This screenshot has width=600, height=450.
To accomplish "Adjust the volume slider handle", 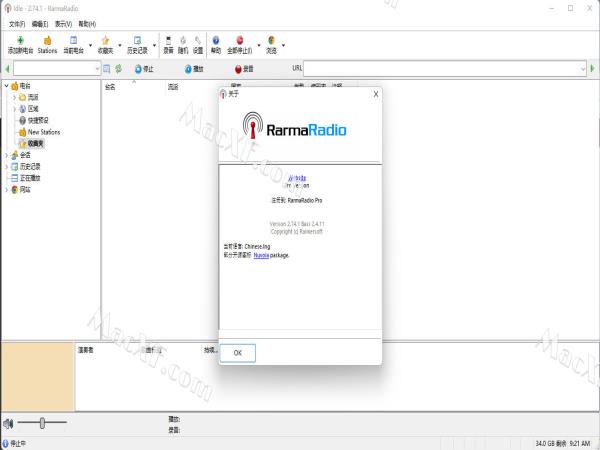I will point(42,423).
